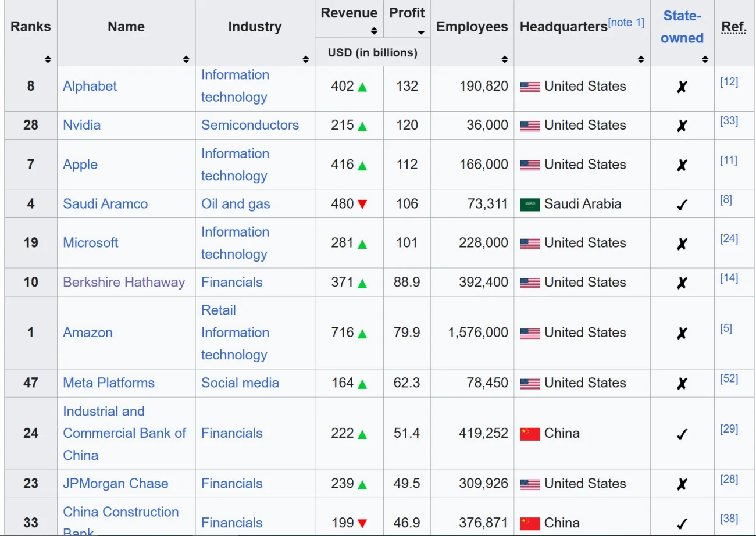Sort by Employees column sort arrows
This screenshot has width=756, height=536.
pos(505,59)
